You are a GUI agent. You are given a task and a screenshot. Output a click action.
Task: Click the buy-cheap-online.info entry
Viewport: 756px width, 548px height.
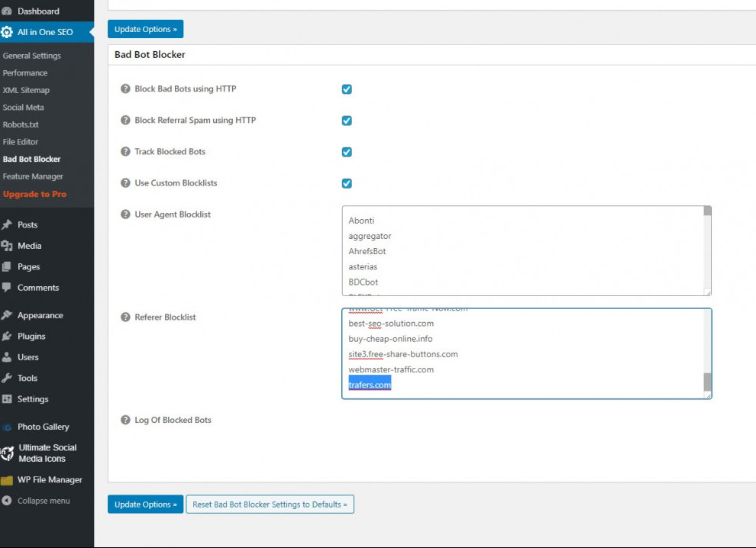click(390, 339)
